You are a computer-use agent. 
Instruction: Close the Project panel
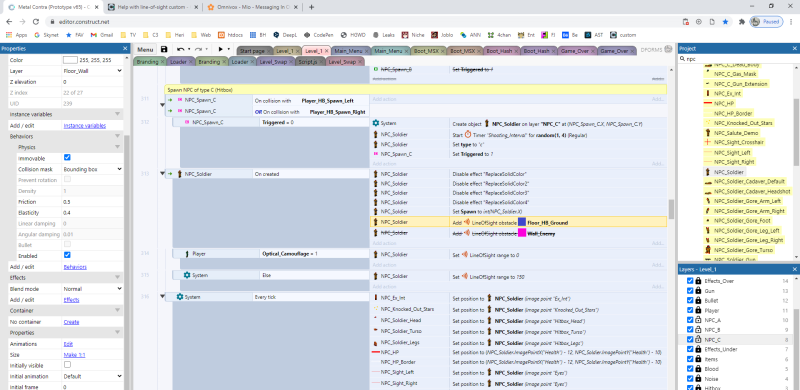[795, 48]
